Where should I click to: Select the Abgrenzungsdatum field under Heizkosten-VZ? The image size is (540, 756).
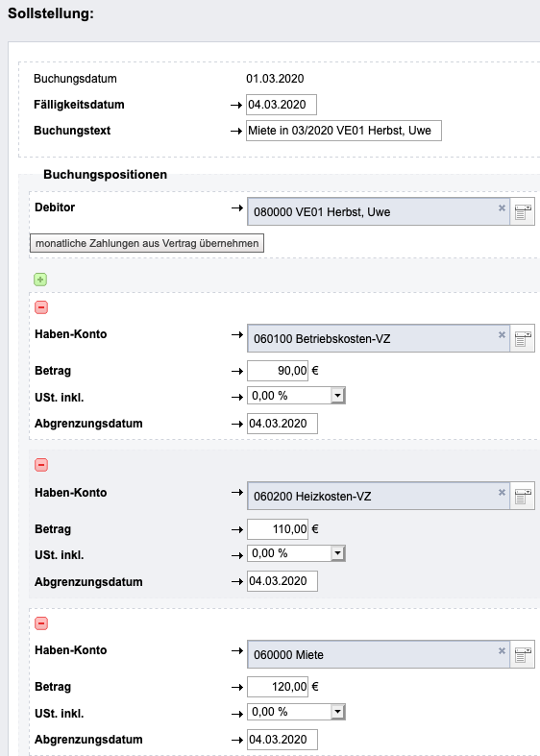coord(282,581)
